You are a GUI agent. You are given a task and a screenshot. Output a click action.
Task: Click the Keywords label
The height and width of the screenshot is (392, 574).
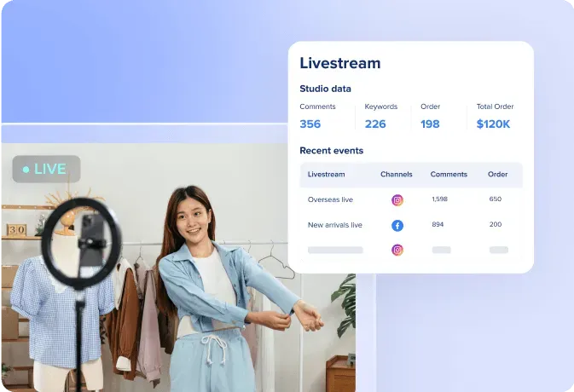pyautogui.click(x=380, y=107)
